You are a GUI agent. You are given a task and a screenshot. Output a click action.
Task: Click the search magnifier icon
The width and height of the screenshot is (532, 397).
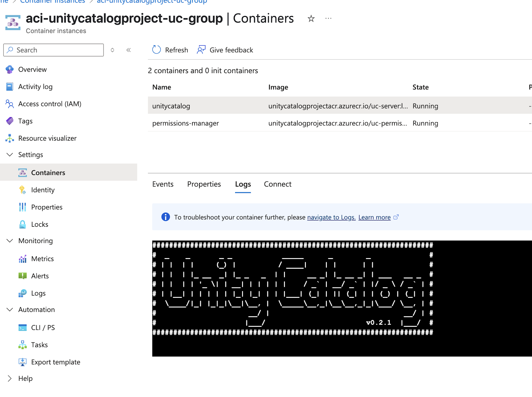coord(10,50)
